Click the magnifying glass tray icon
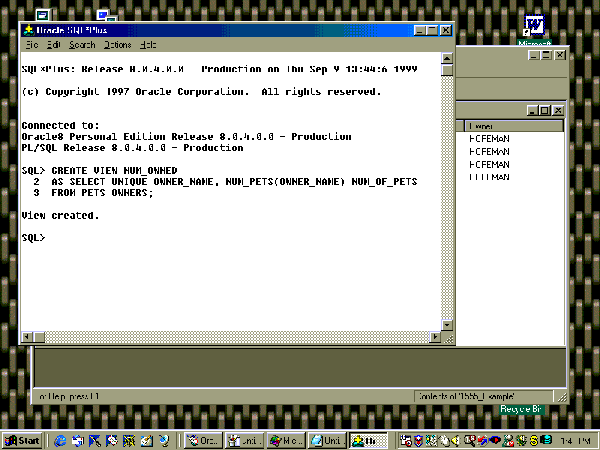 click(x=469, y=441)
